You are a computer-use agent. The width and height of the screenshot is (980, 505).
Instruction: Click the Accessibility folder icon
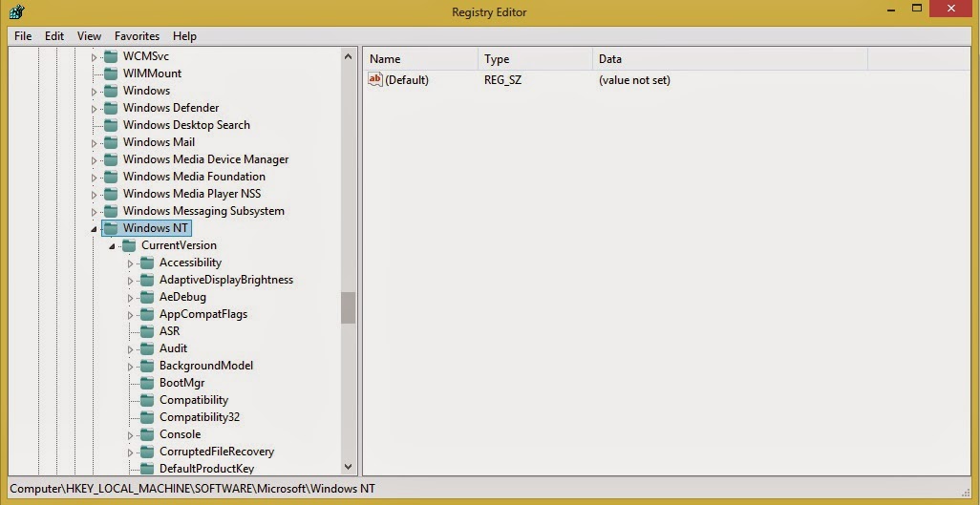tap(147, 263)
